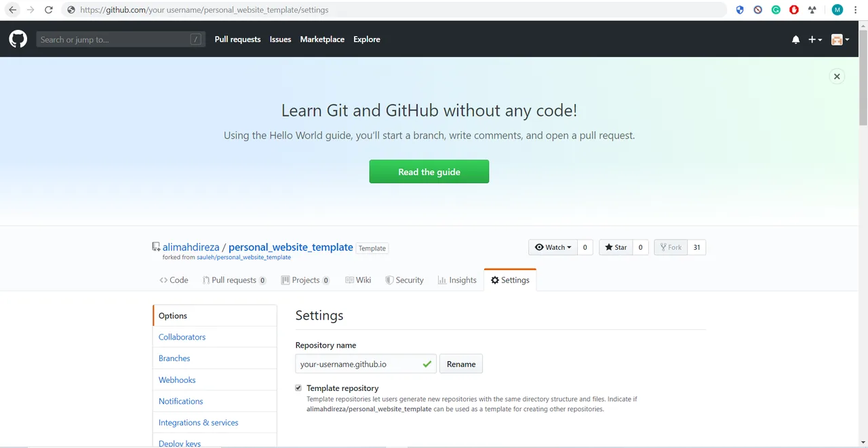Viewport: 868px width, 448px height.
Task: Click the browser forward arrow
Action: coord(30,10)
